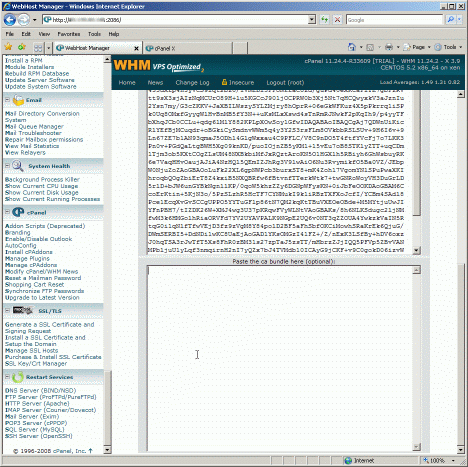
Task: Collapse the System Health section
Action: [7, 166]
